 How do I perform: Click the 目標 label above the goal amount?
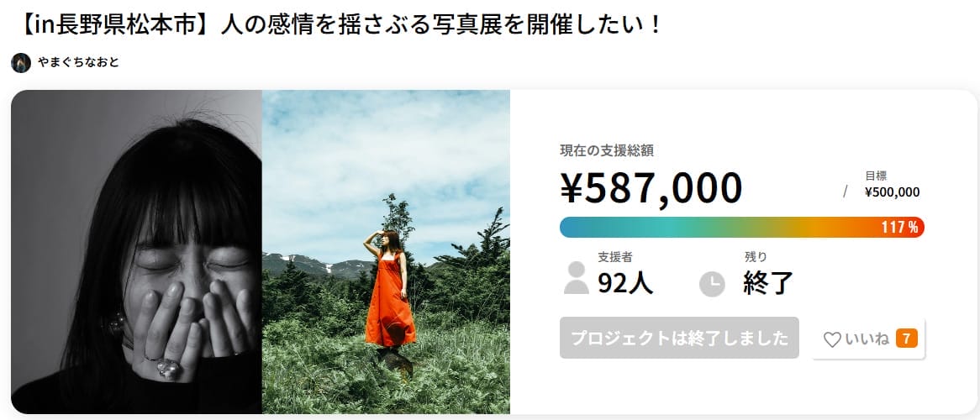point(876,176)
